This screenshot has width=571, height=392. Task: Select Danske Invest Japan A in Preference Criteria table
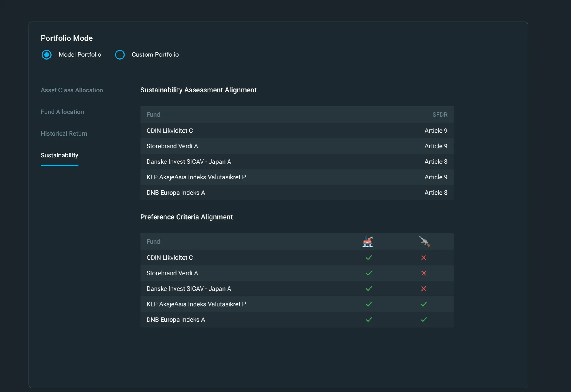297,288
